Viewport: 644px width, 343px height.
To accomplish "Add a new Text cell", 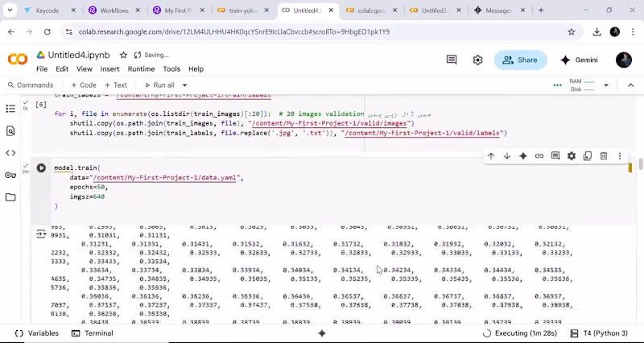I will (116, 85).
